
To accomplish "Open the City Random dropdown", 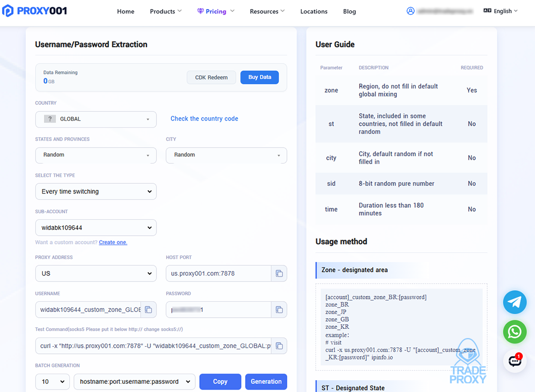I will coord(226,155).
